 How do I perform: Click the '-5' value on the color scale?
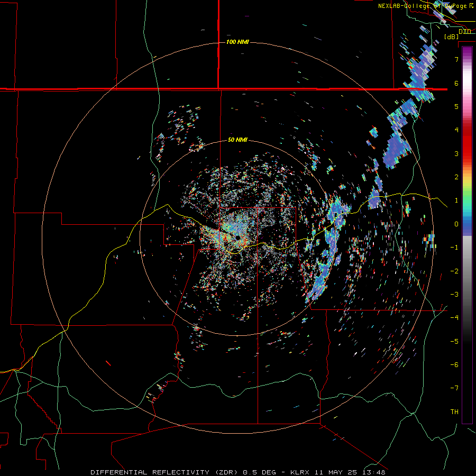(454, 342)
